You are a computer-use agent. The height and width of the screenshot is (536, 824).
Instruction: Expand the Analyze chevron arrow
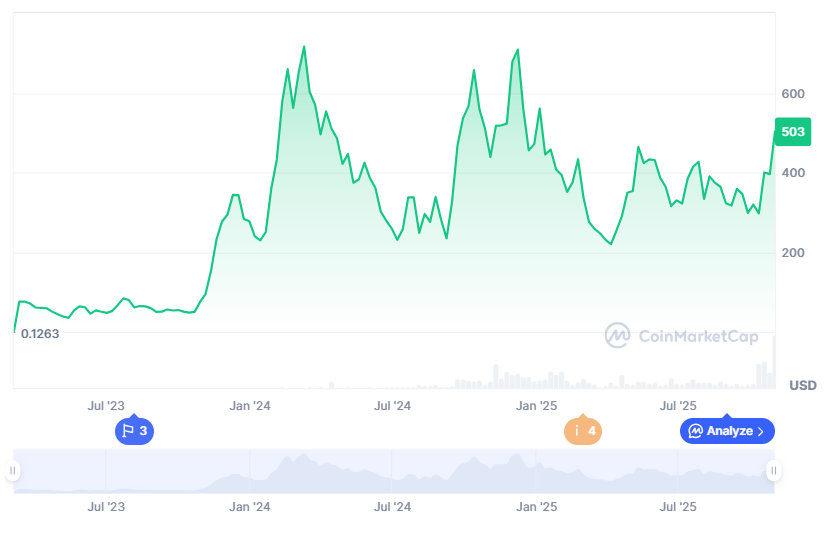761,431
